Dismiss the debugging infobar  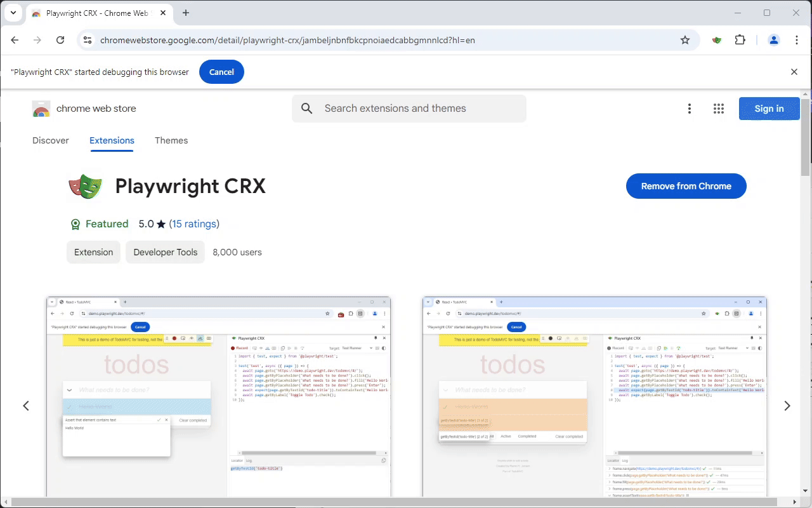pyautogui.click(x=794, y=72)
